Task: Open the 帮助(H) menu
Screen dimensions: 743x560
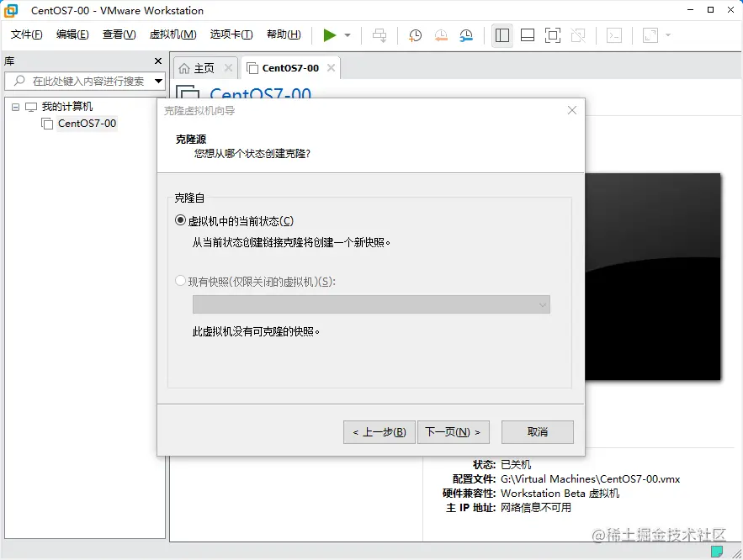Action: [284, 34]
